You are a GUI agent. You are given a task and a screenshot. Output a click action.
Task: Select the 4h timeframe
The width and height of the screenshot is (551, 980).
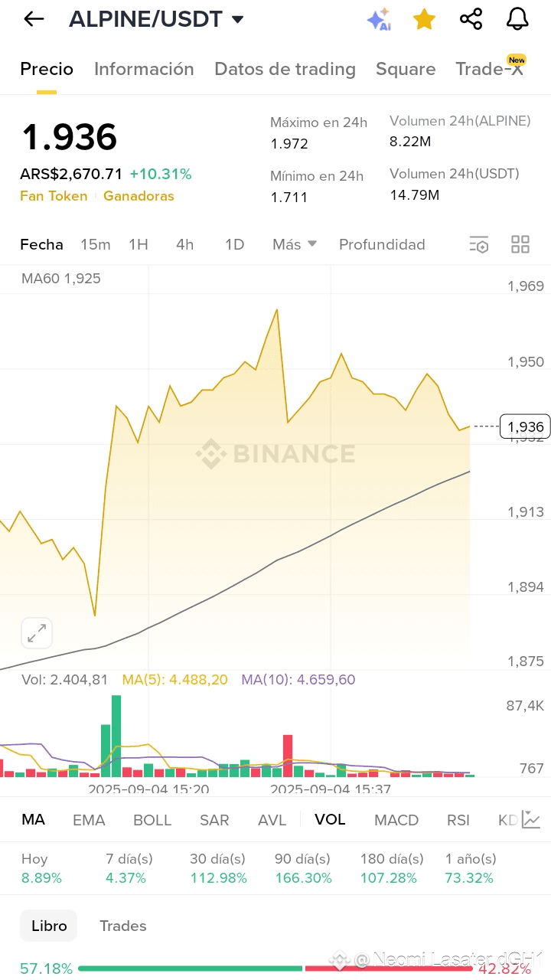tap(184, 244)
